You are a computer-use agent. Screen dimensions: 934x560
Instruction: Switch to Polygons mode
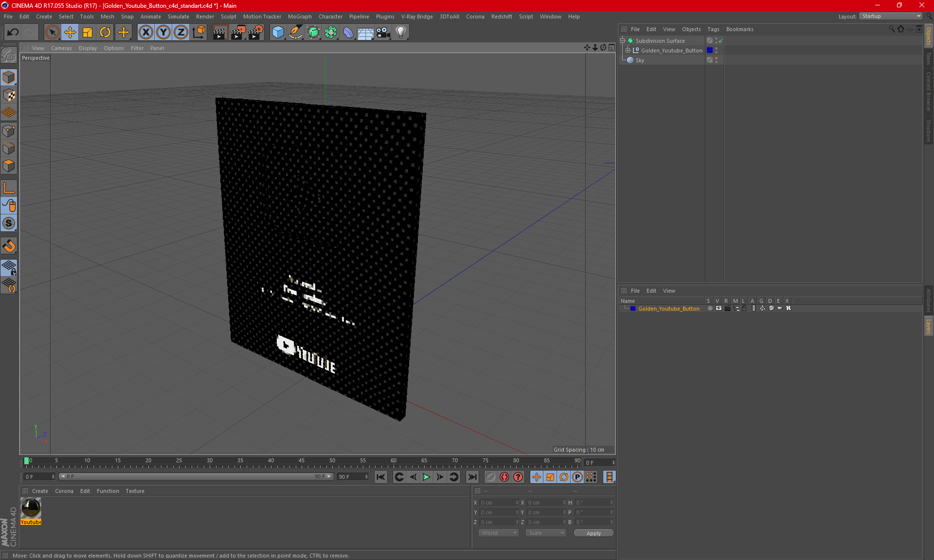[x=9, y=166]
